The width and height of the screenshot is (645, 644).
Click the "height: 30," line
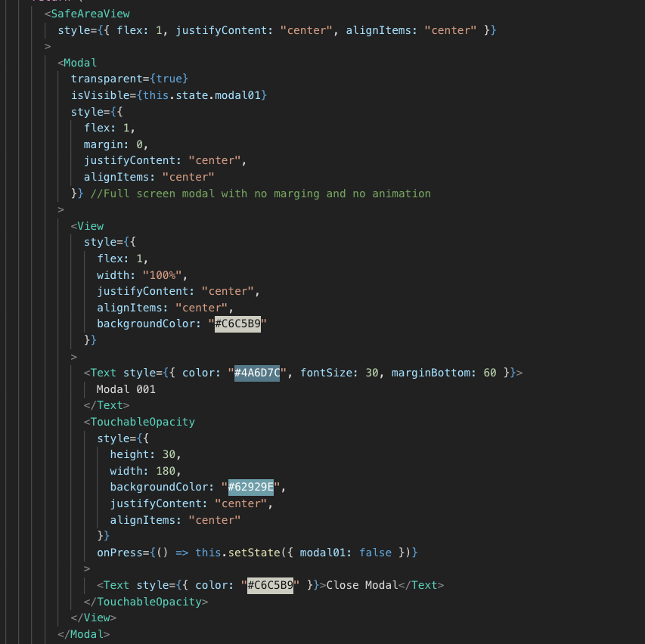coord(145,455)
